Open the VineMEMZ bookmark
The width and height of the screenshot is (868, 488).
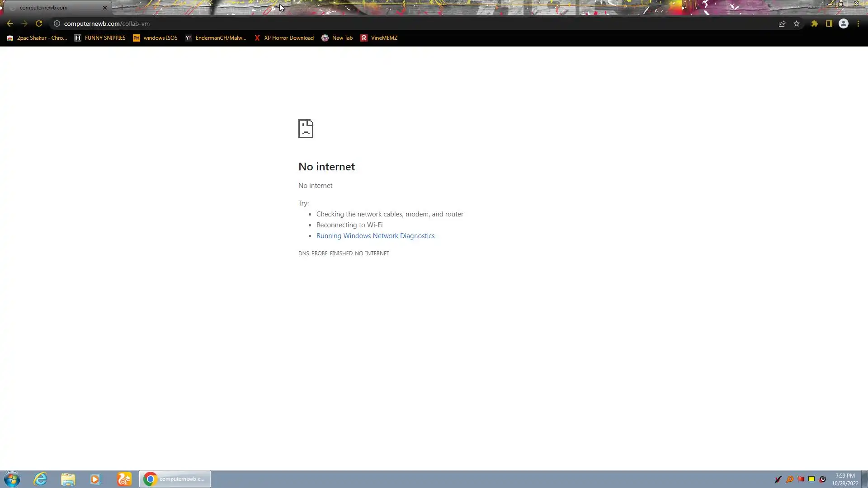(379, 38)
